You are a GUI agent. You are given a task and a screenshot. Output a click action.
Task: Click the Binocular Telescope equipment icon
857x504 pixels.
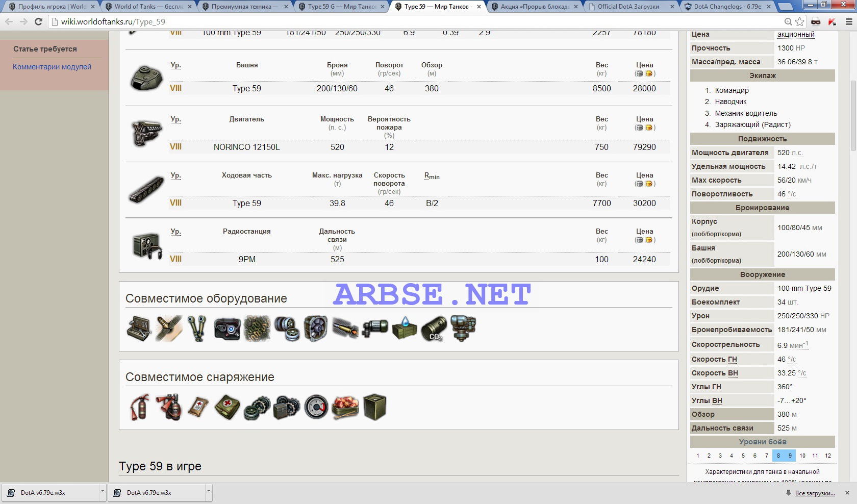tap(197, 329)
